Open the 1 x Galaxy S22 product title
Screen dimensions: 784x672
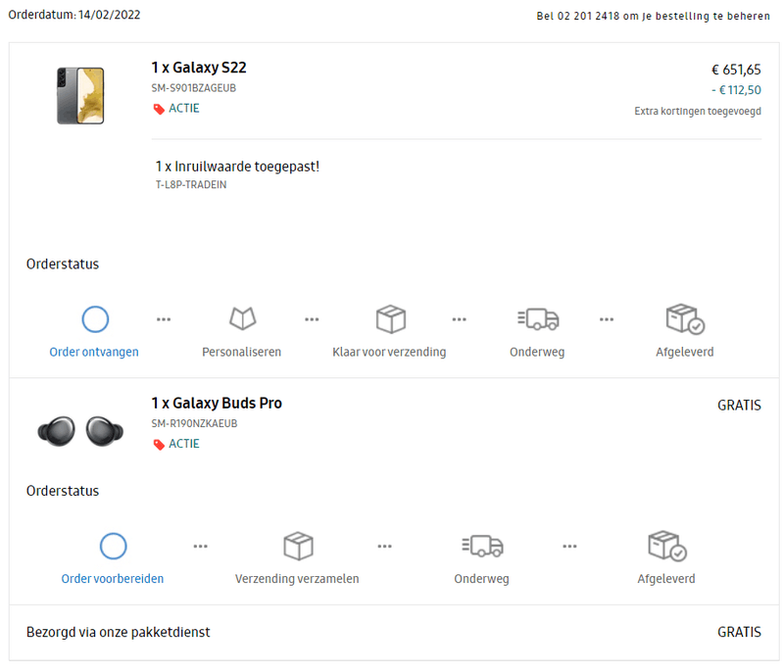tap(199, 69)
